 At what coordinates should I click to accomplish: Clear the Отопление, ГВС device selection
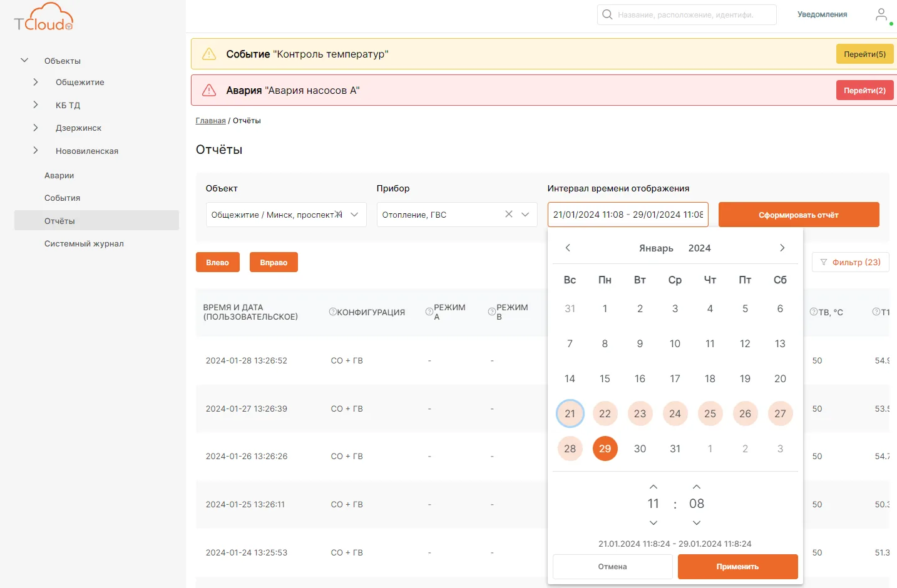pos(509,214)
